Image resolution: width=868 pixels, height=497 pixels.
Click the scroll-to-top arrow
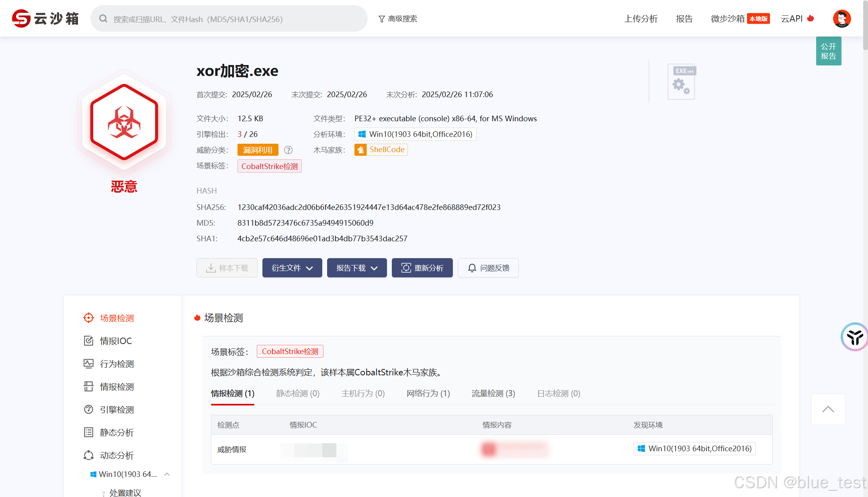828,409
